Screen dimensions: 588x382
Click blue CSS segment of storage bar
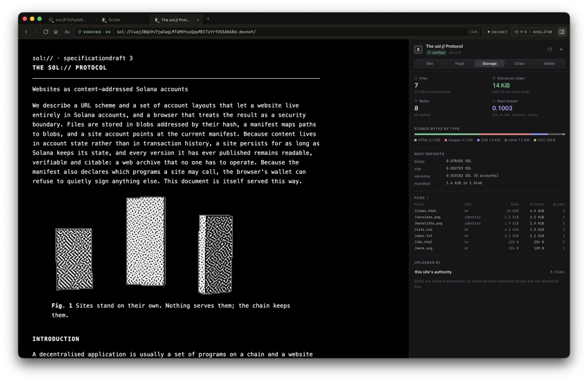539,134
